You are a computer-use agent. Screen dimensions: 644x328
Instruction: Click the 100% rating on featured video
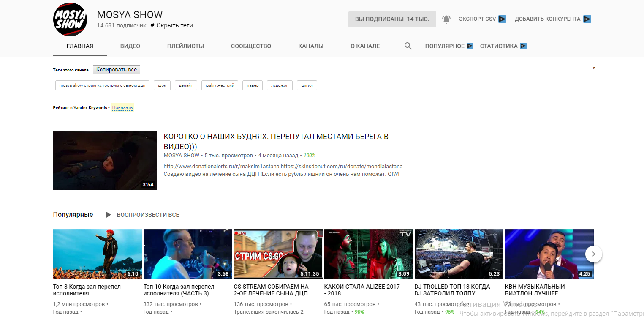point(310,156)
